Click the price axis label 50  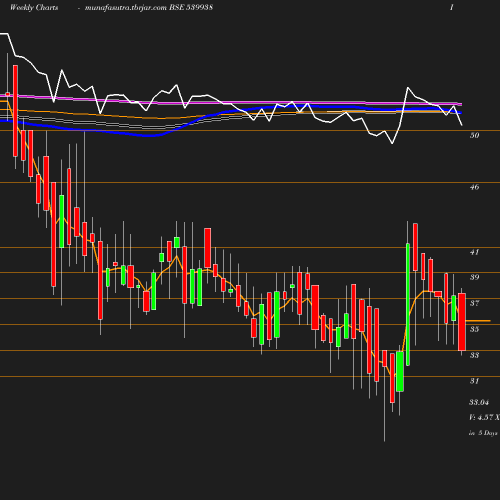(x=474, y=135)
